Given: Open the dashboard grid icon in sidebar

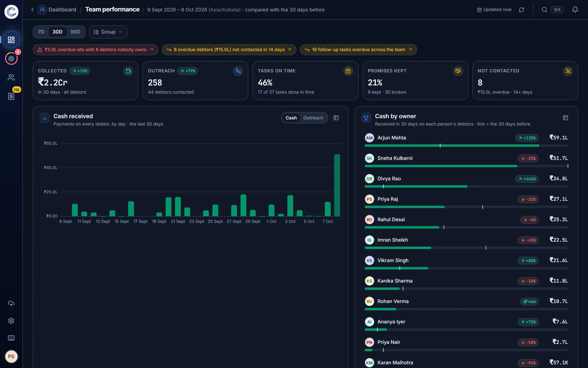Looking at the screenshot, I should pyautogui.click(x=11, y=40).
